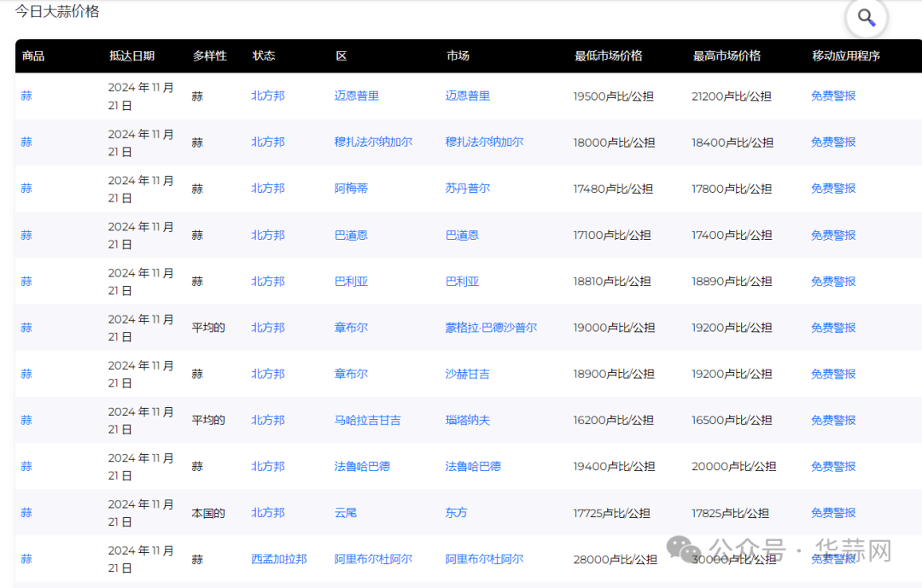Click 免费警报 in the 17100卢比 row
Viewport: 922px width, 588px height.
coord(833,236)
